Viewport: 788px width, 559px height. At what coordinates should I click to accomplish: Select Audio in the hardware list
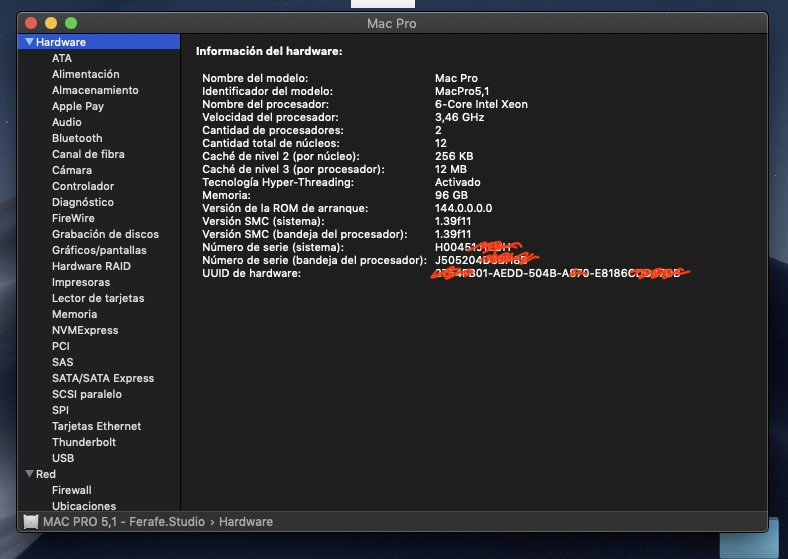click(x=66, y=122)
